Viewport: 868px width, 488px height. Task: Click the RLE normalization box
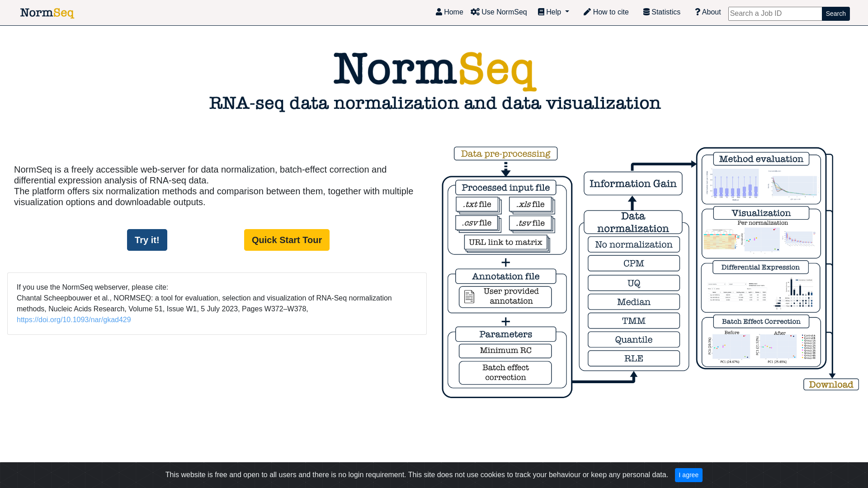point(634,359)
